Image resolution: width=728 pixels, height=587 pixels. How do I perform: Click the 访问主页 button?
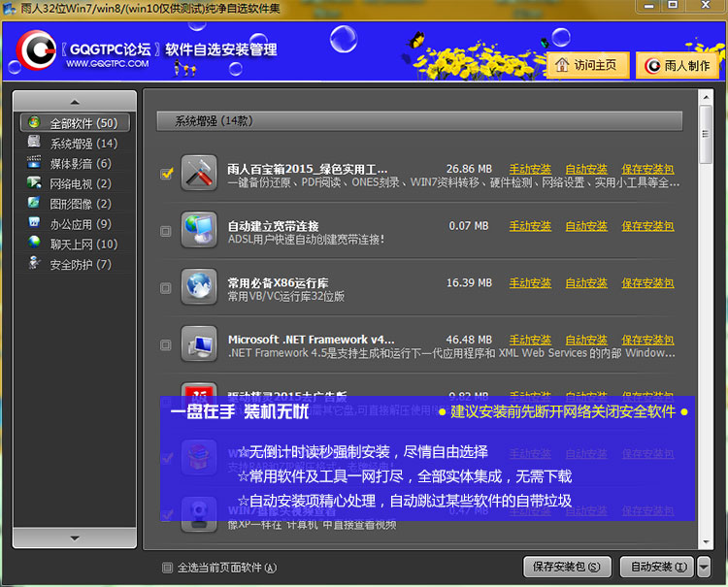[588, 66]
